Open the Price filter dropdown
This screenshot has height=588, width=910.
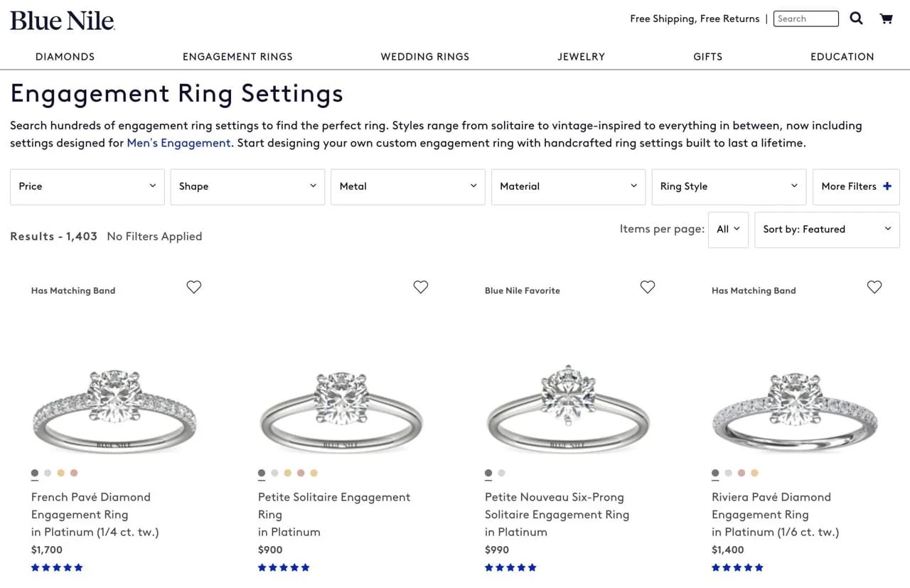click(87, 186)
